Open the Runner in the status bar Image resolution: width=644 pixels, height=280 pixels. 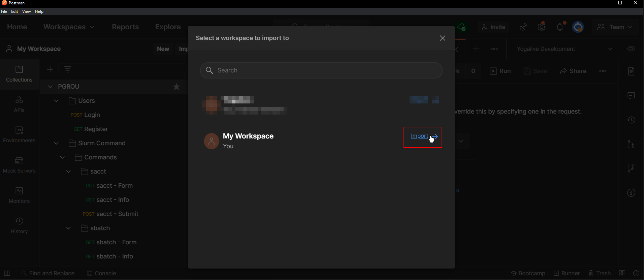(567, 273)
